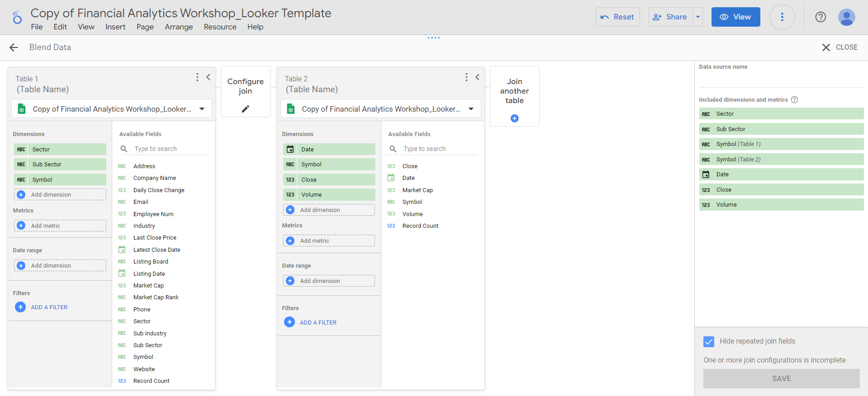
Task: Click plus icon of ADD A FILTER in Table 1
Action: click(x=20, y=307)
